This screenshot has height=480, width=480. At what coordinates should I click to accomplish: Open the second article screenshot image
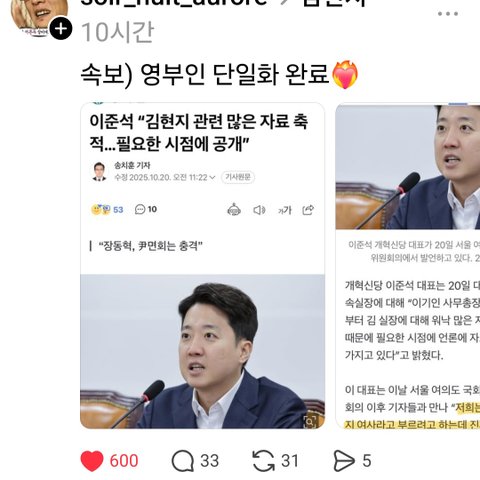pyautogui.click(x=408, y=266)
